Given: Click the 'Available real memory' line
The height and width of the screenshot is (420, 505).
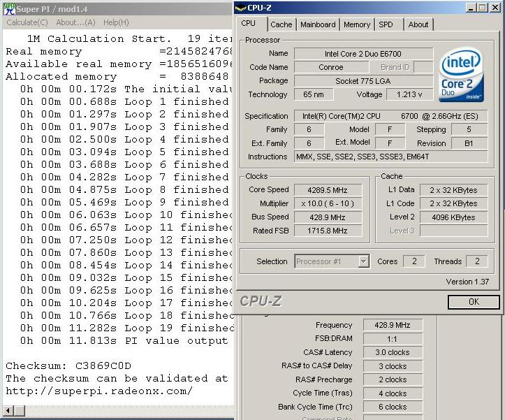Looking at the screenshot, I should (119, 64).
